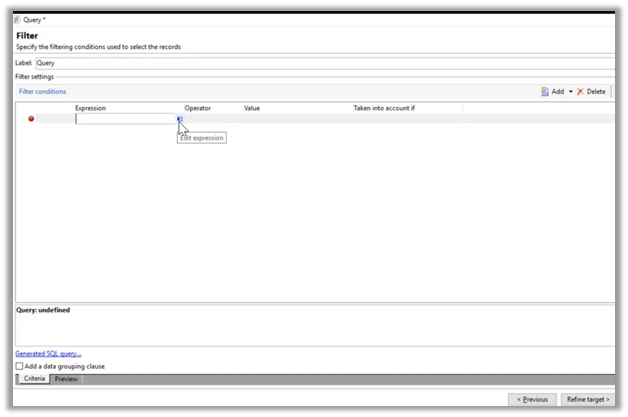
Task: Open the Generated SQL query link
Action: (48, 354)
